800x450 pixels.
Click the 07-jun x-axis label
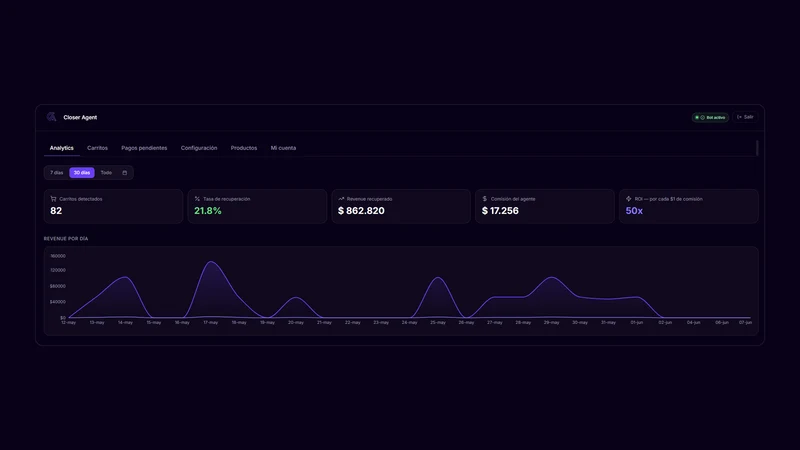click(745, 323)
